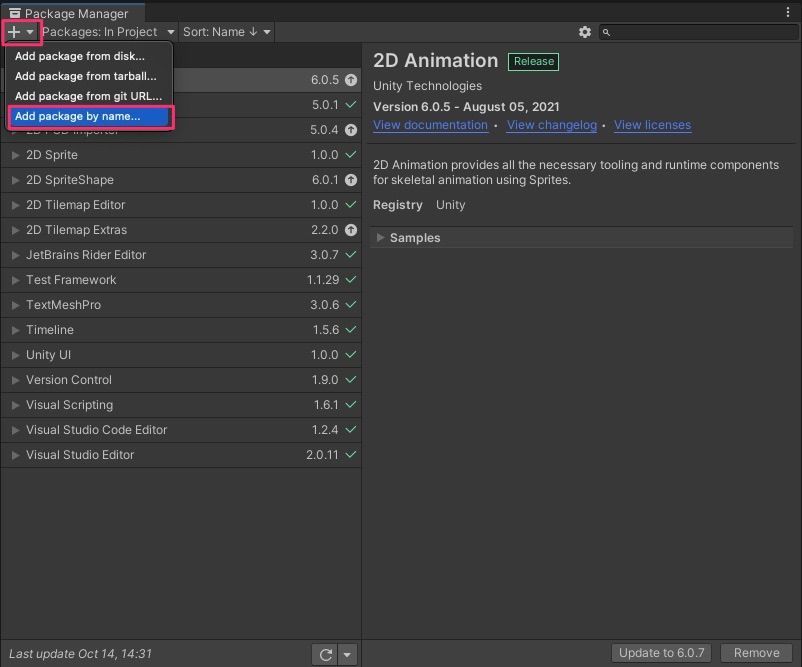
Task: Click checkmark icon on Timeline row
Action: pyautogui.click(x=351, y=329)
